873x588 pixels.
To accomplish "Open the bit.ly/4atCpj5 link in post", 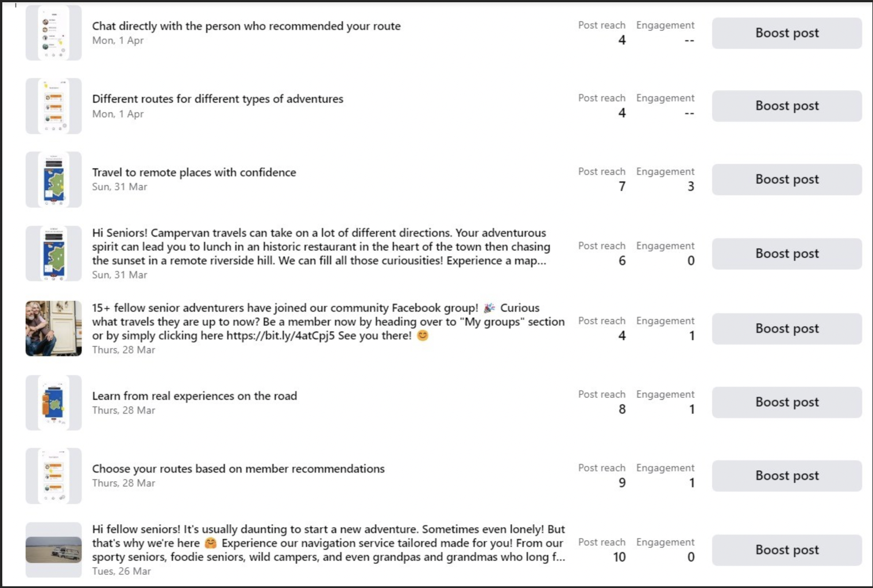I will point(280,336).
